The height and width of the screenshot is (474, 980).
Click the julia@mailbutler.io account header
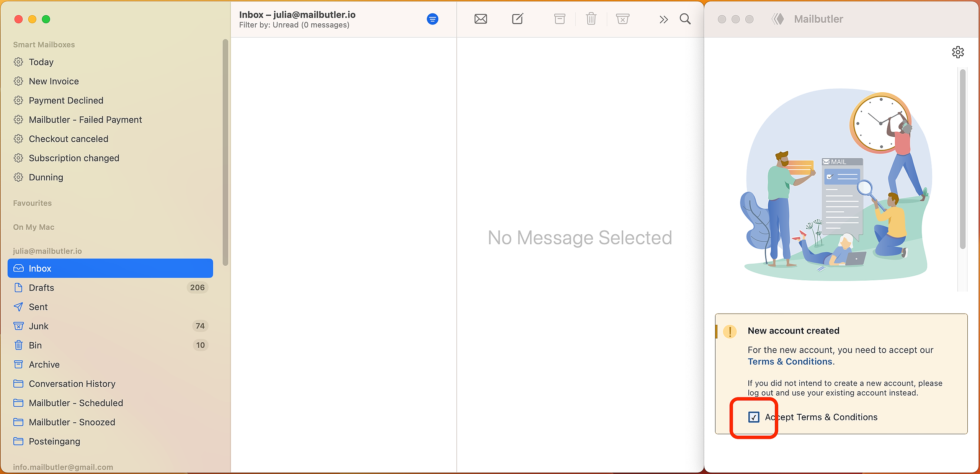[47, 251]
